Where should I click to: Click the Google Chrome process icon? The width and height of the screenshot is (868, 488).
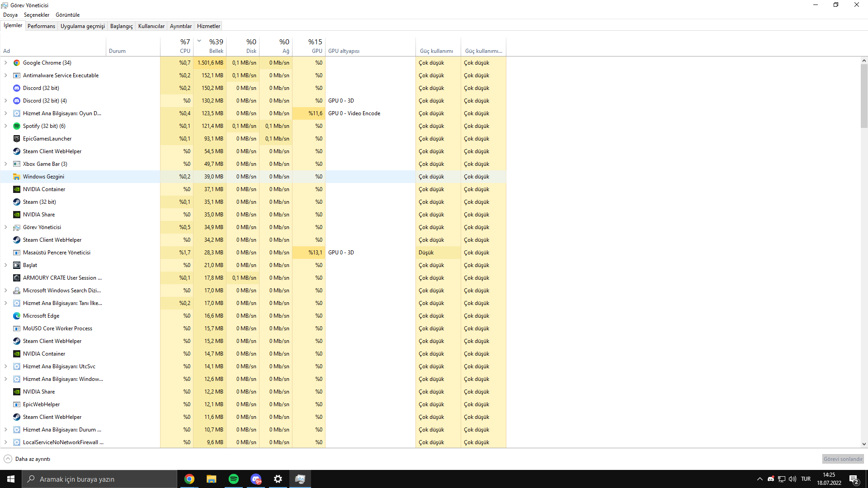(x=17, y=63)
